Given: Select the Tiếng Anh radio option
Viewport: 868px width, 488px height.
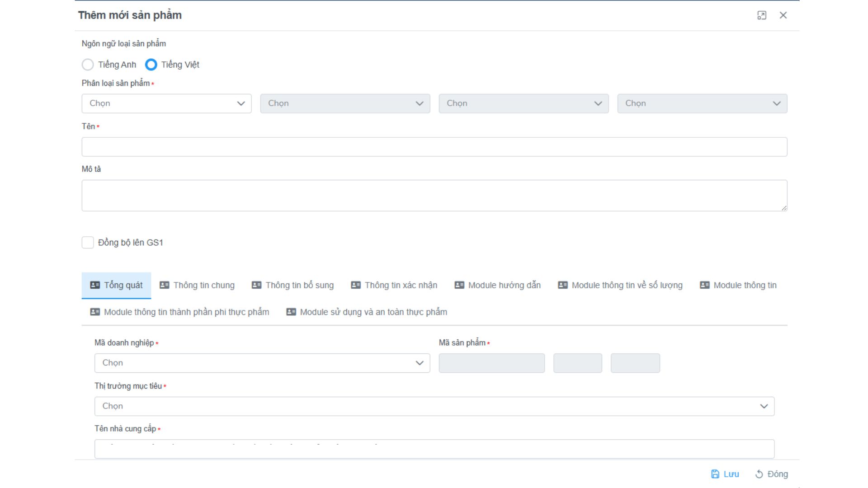Looking at the screenshot, I should coord(88,65).
